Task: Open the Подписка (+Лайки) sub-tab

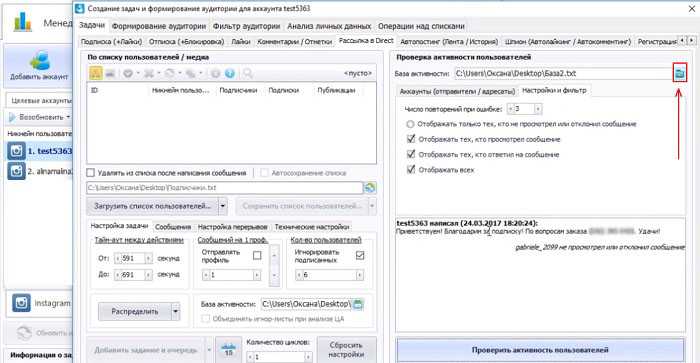Action: tap(111, 42)
